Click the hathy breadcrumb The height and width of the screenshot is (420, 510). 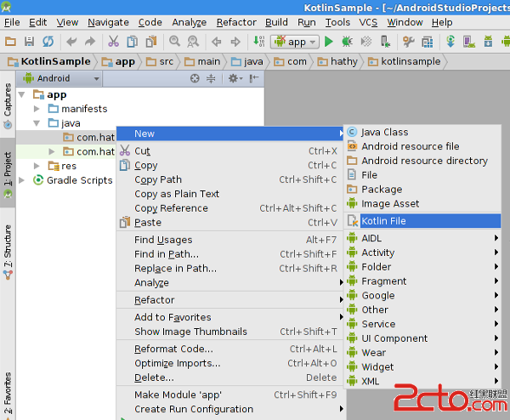tap(337, 61)
